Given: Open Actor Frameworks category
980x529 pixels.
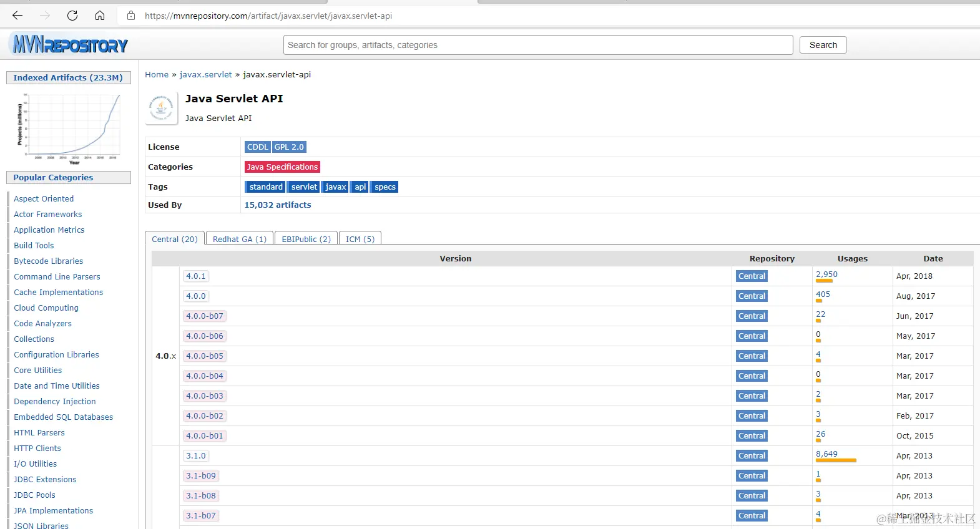Looking at the screenshot, I should click(x=48, y=215).
